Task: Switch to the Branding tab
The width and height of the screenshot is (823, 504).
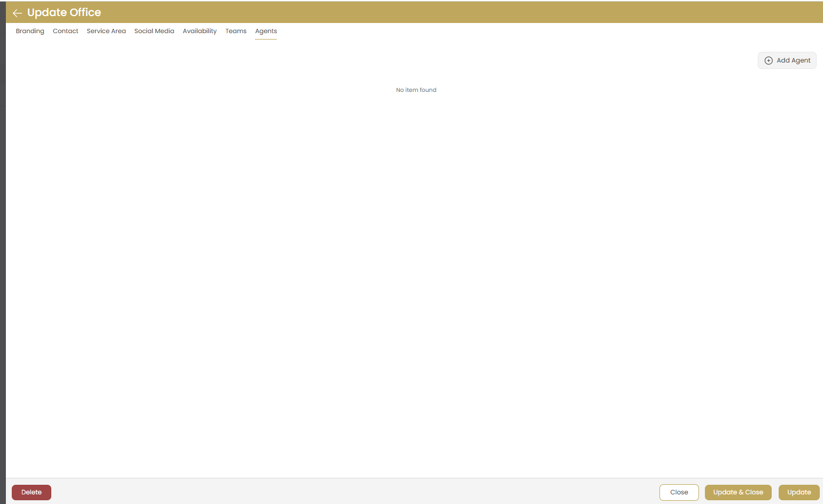Action: [30, 31]
